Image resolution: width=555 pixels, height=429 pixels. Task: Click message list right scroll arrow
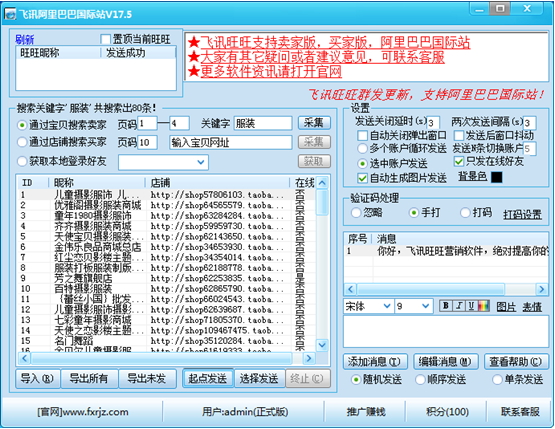pyautogui.click(x=542, y=289)
